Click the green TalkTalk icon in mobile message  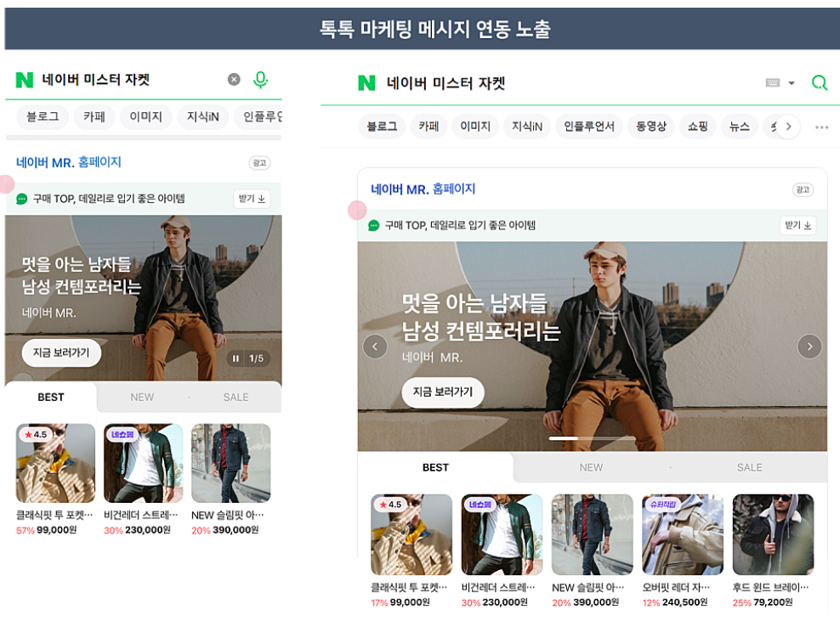[x=21, y=199]
